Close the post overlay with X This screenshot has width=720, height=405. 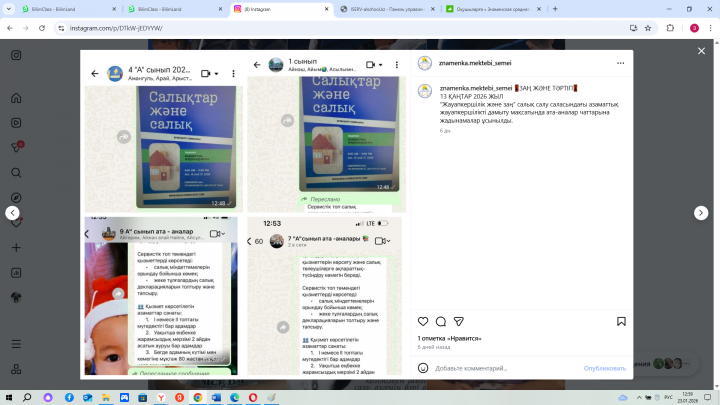pyautogui.click(x=701, y=51)
